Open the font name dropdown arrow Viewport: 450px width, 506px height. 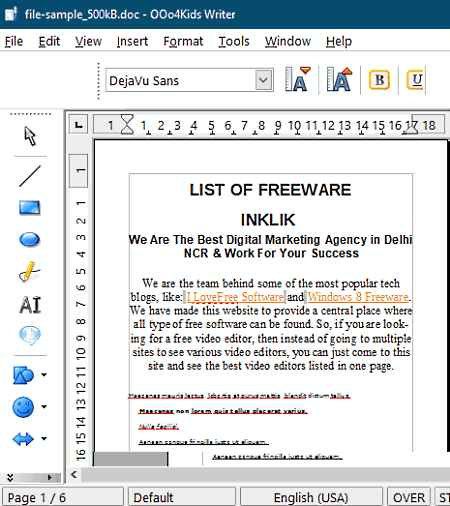point(263,80)
